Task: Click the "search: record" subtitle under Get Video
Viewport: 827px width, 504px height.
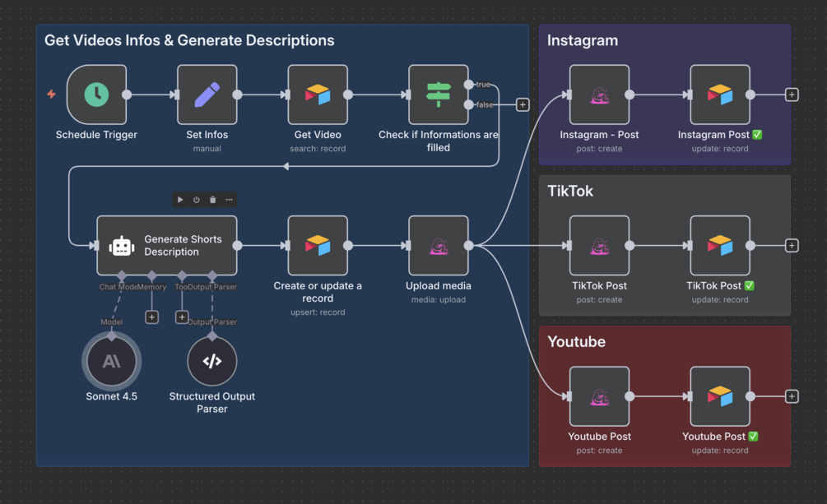Action: click(x=318, y=149)
